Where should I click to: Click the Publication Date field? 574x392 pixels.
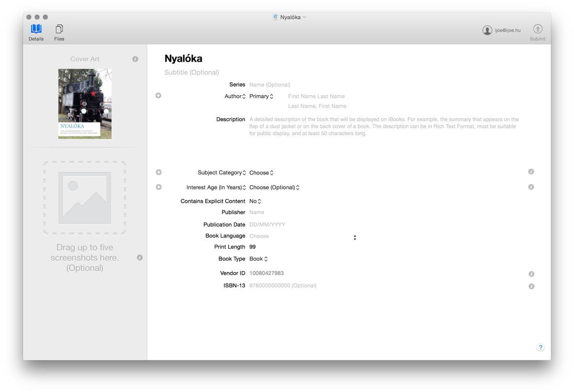pos(267,225)
